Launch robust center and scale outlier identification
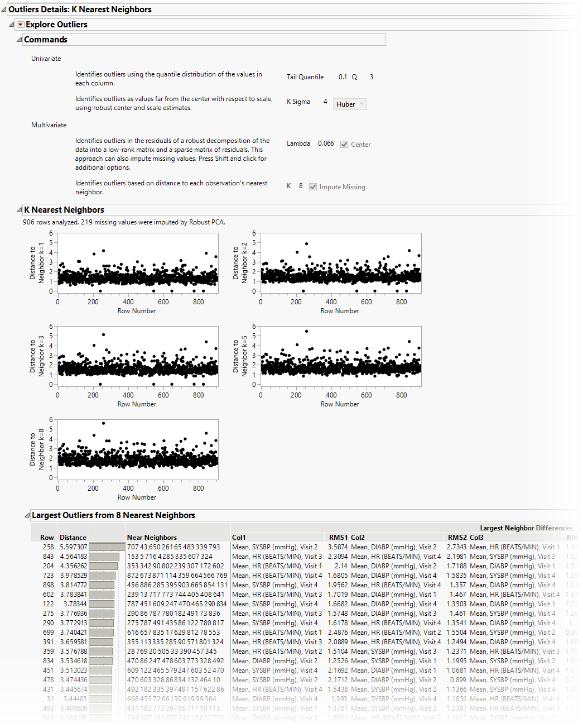 [x=174, y=103]
